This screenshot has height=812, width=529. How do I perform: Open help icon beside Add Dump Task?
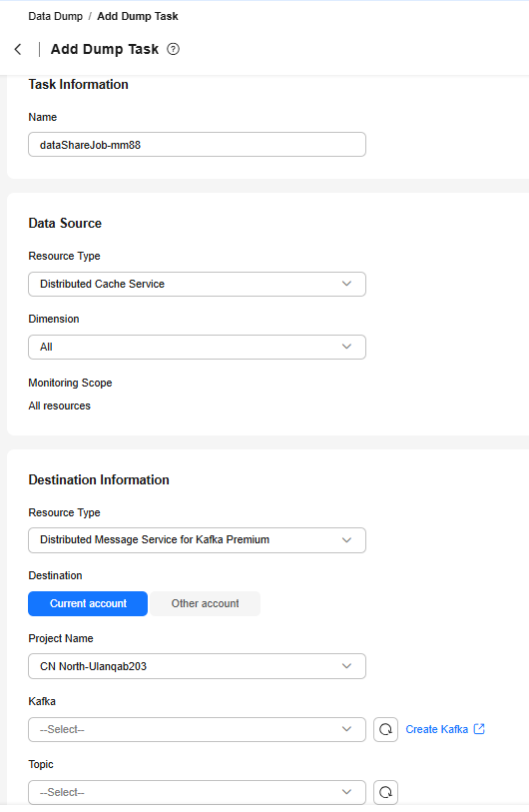click(174, 49)
